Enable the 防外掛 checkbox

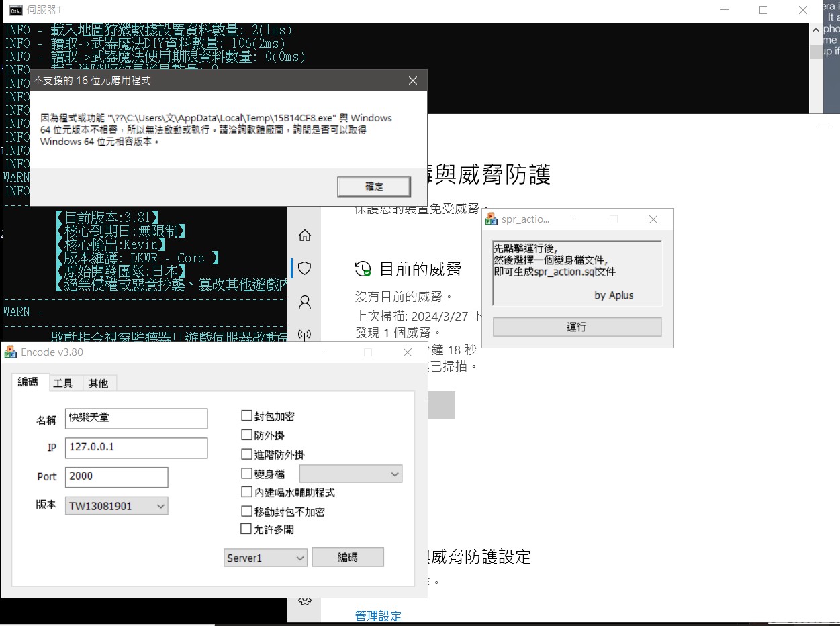click(x=246, y=435)
